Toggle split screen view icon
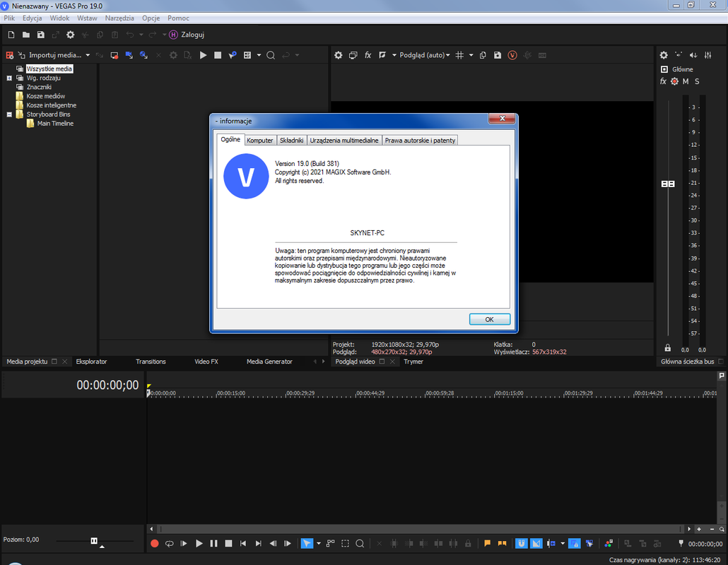This screenshot has width=728, height=565. click(382, 55)
